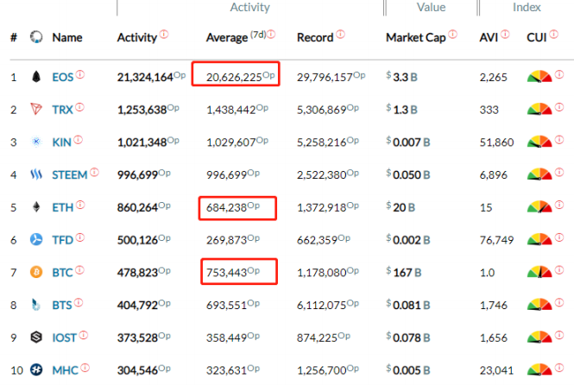Click the orange BTC Bitcoin icon

coord(36,272)
